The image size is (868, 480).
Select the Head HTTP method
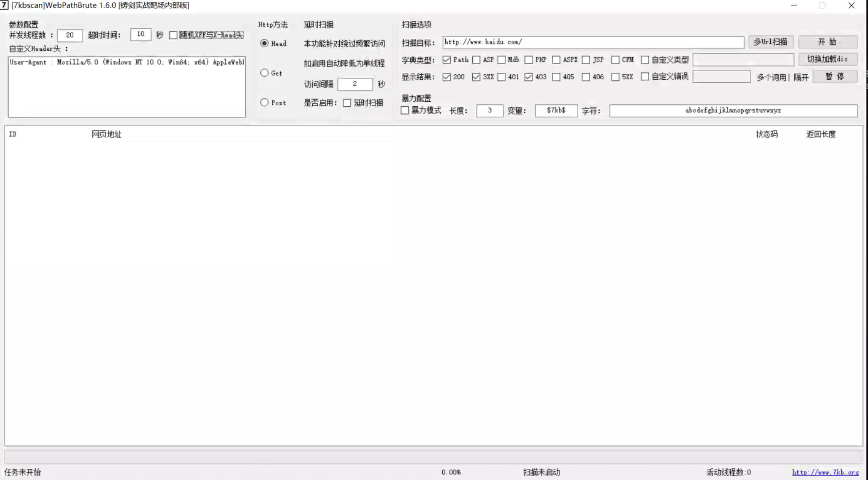pyautogui.click(x=265, y=43)
